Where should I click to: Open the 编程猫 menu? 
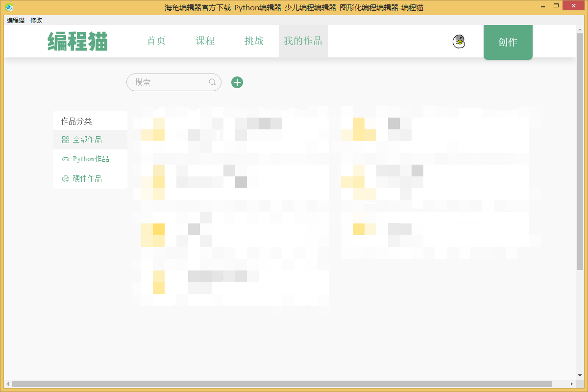coord(16,21)
